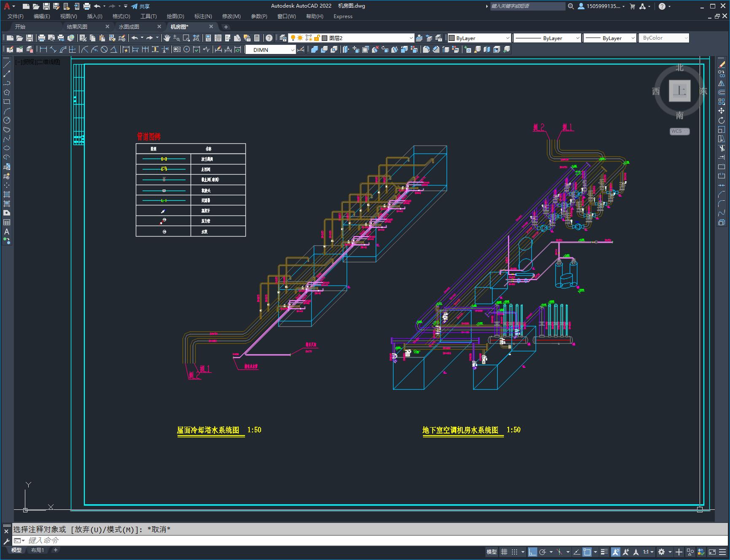Click the Erase tool in modify toolbar
The image size is (730, 560).
coord(722,65)
